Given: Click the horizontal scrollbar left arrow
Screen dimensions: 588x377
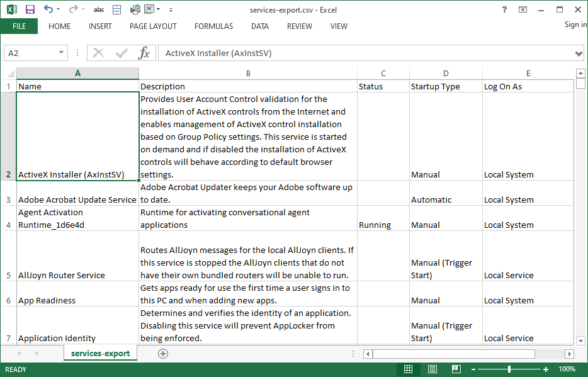Looking at the screenshot, I should point(368,354).
